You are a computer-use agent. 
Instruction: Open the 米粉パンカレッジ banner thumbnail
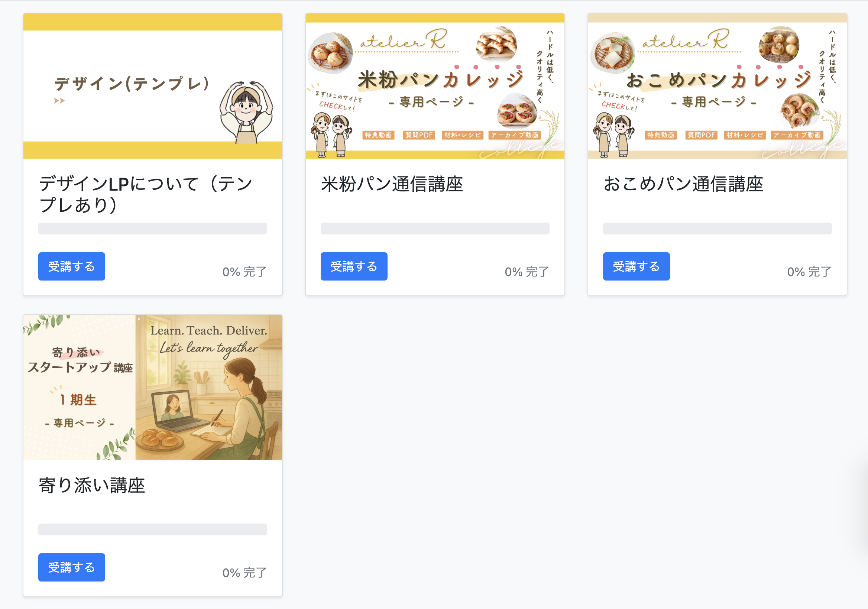coord(435,86)
